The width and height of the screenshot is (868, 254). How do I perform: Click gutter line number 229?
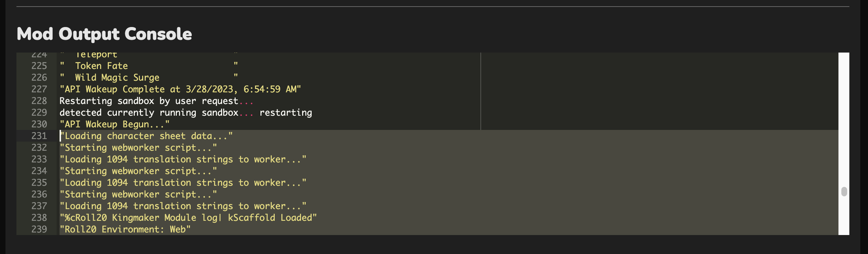coord(39,112)
